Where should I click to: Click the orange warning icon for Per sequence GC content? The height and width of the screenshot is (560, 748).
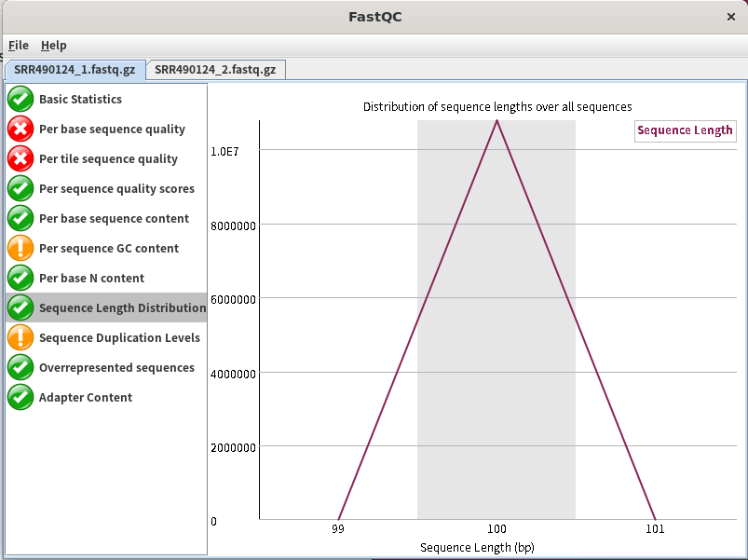tap(20, 248)
